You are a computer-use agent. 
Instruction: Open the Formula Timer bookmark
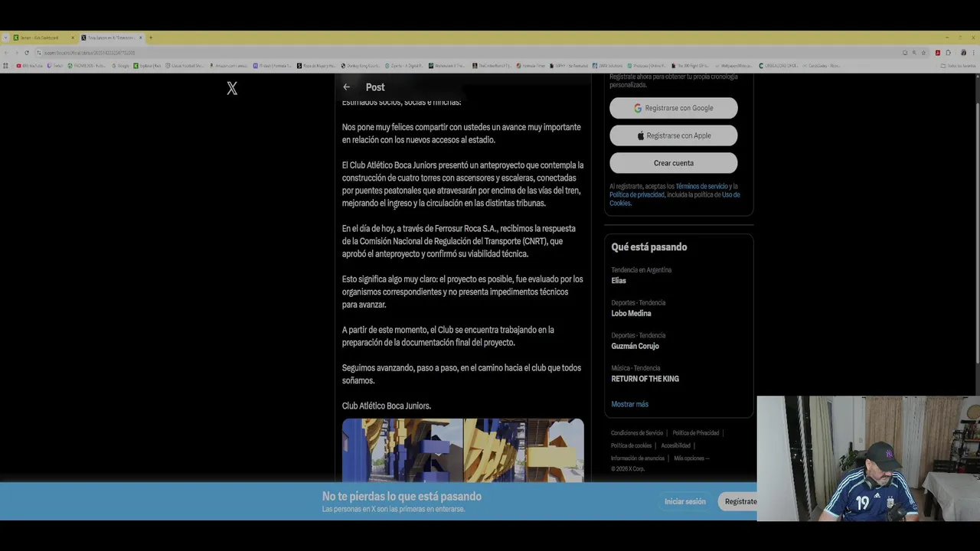tap(529, 66)
